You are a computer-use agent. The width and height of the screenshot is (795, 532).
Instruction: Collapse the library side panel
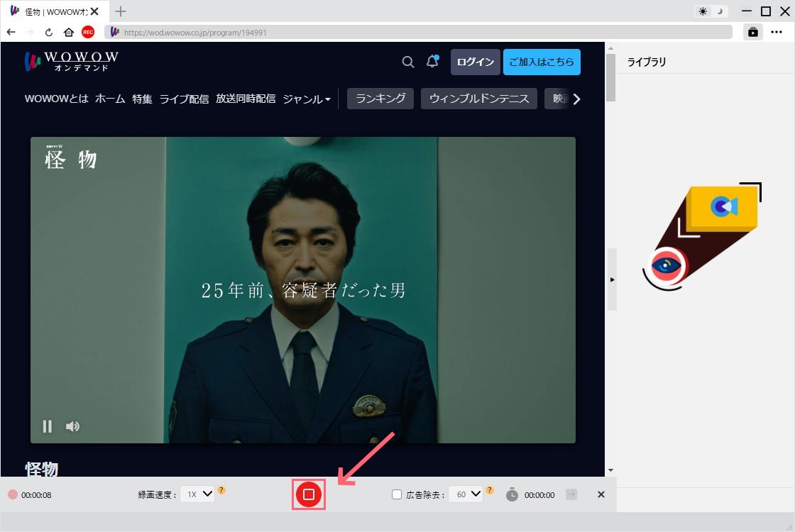pos(612,279)
